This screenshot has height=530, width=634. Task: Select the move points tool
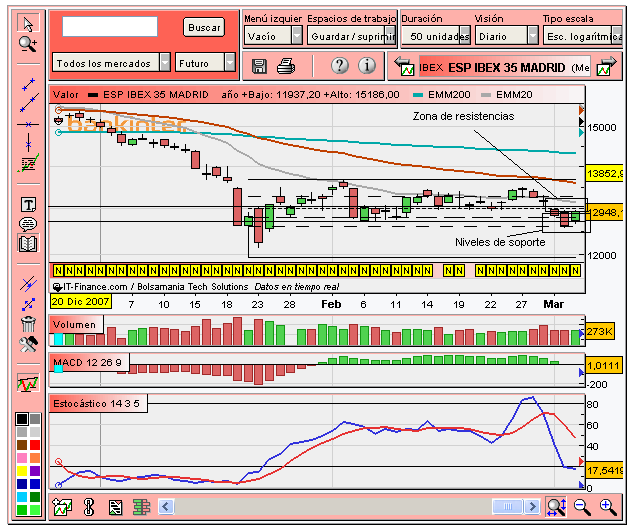28,304
